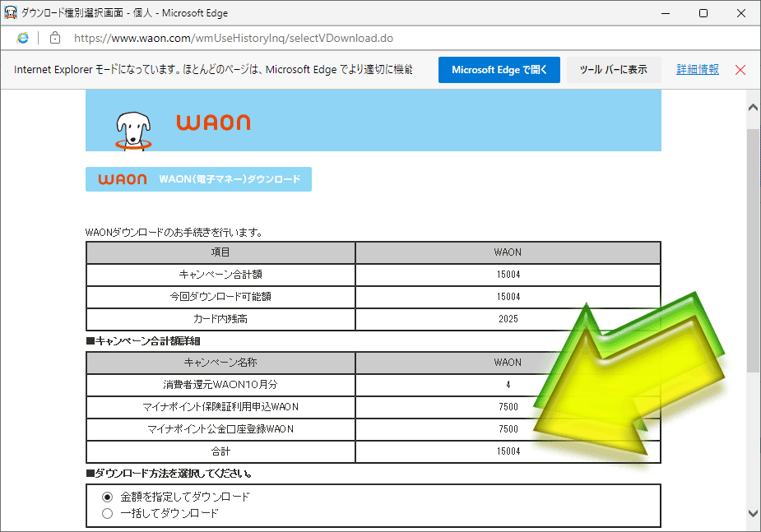Click the WAON dog mascot logo
761x532 pixels.
(133, 131)
